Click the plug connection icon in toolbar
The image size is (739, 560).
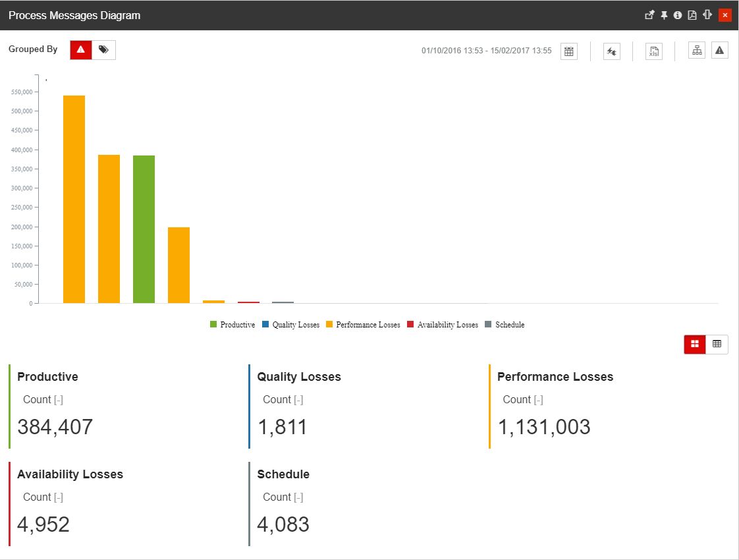[611, 51]
